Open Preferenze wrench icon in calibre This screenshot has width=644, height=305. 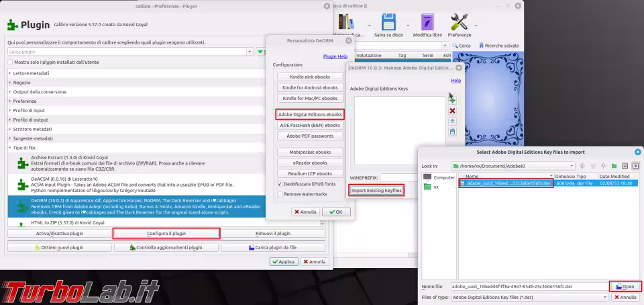(459, 21)
